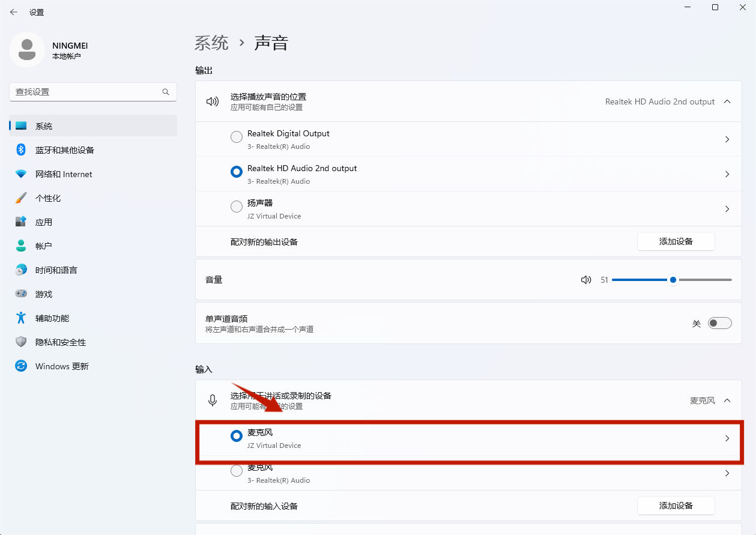Toggle 单声道音频 on

(719, 322)
